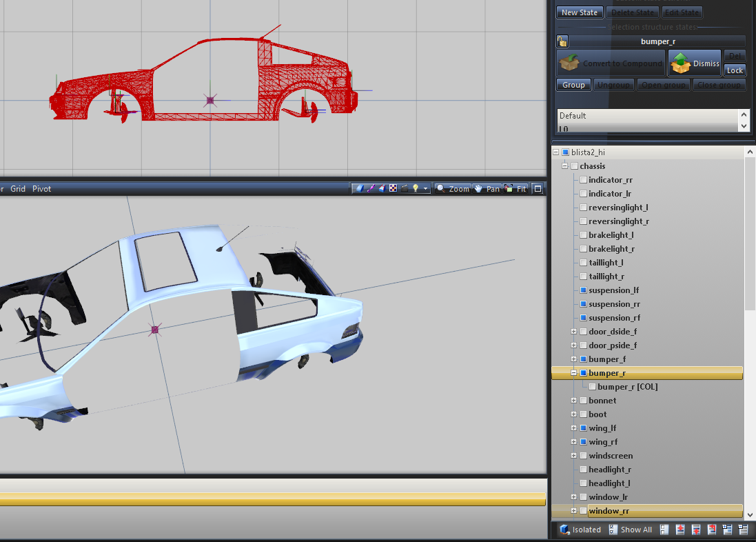Open the Grid viewport menu
Screen dimensions: 756x542
tap(18, 189)
